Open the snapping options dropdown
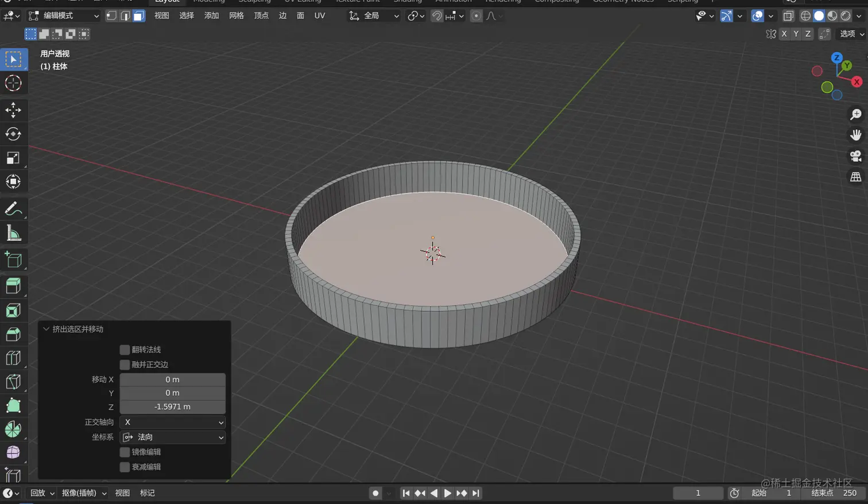 point(454,16)
